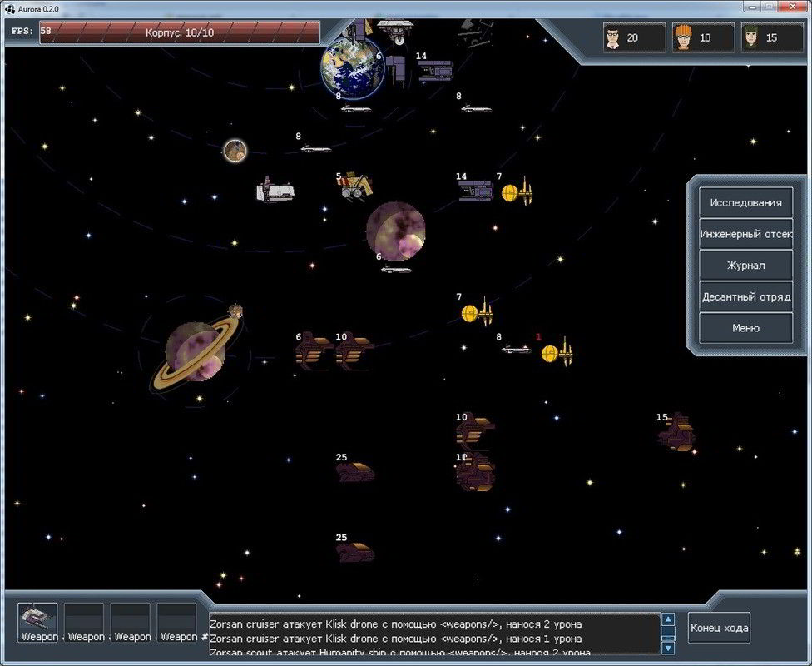The height and width of the screenshot is (666, 812).
Task: Open the Инженерный отсек panel
Action: 745,234
